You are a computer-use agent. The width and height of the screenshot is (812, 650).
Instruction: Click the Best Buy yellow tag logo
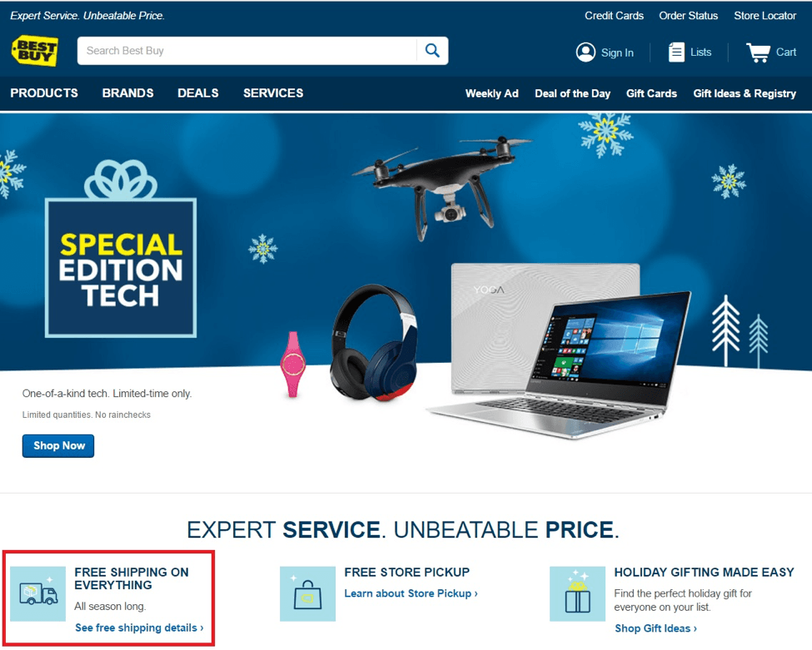35,51
